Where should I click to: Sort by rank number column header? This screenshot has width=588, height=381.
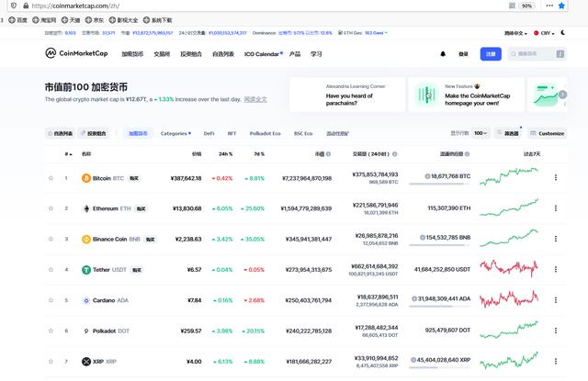68,154
